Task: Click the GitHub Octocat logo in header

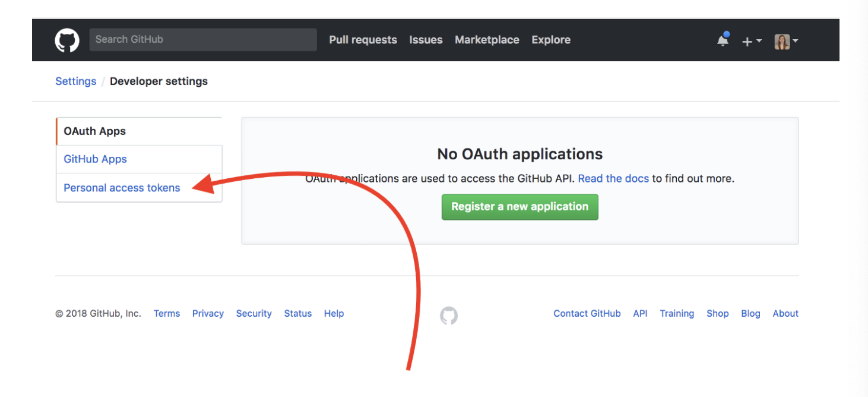Action: [67, 40]
